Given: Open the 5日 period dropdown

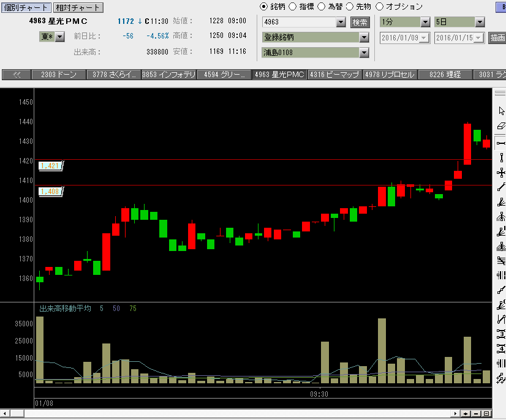Looking at the screenshot, I should (x=480, y=22).
